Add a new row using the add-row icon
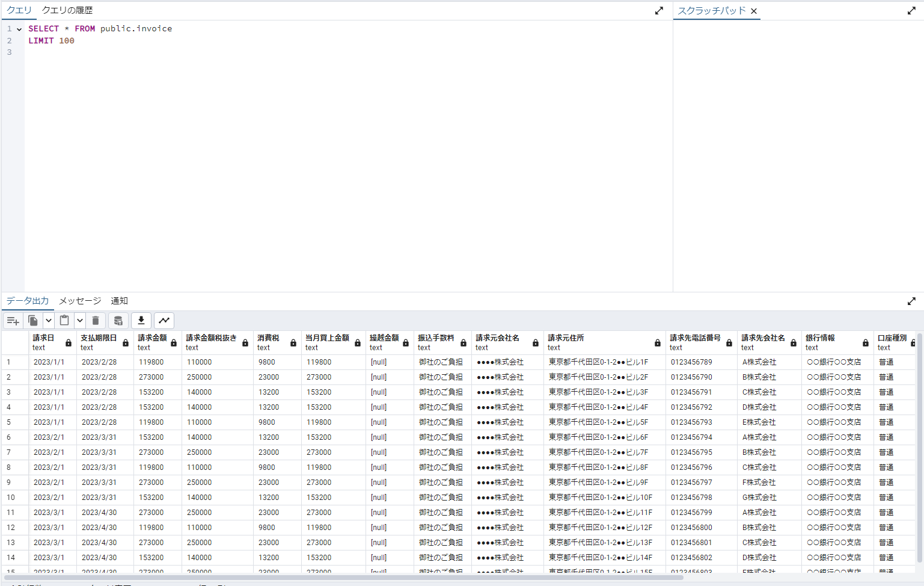Viewport: 924px width, 586px height. pos(13,320)
